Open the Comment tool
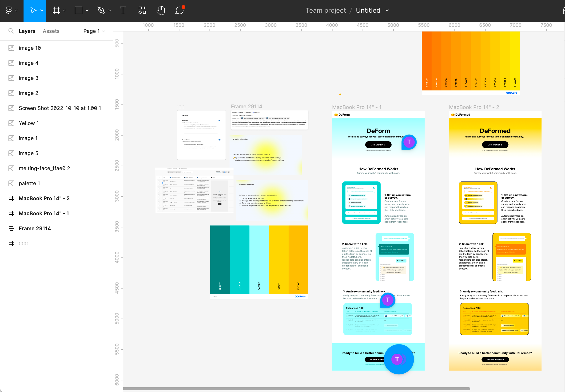The width and height of the screenshot is (565, 392). click(180, 10)
